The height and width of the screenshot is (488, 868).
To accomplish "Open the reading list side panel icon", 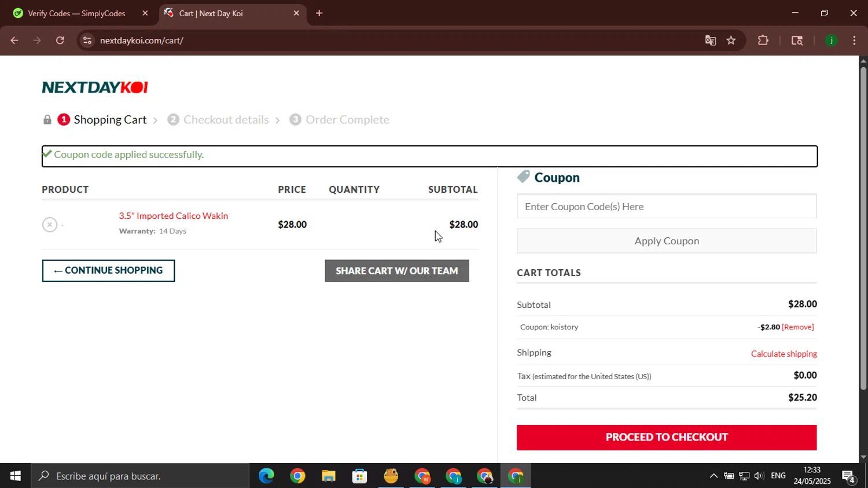I will point(797,41).
